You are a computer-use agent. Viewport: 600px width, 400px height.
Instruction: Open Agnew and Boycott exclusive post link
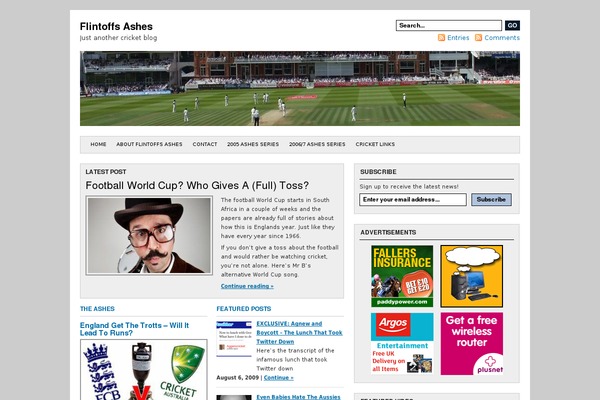point(299,333)
